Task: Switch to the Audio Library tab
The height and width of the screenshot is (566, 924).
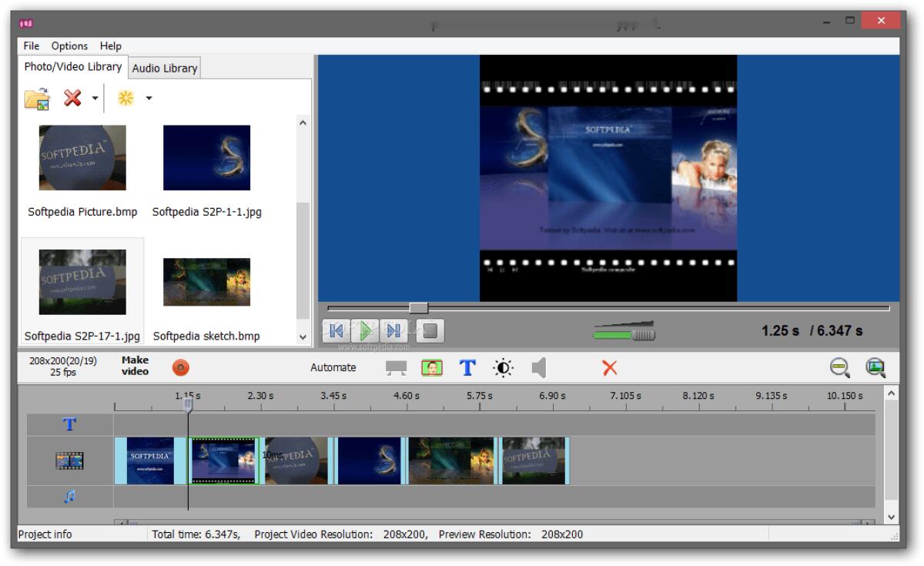Action: 164,68
